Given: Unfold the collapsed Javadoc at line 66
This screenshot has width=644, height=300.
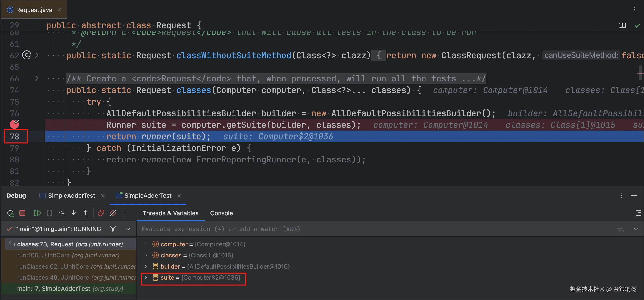Looking at the screenshot, I should tap(37, 78).
